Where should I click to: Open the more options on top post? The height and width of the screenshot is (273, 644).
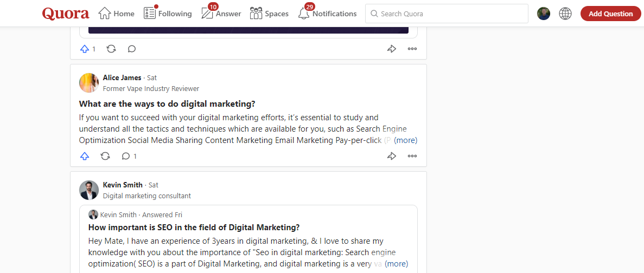point(412,49)
